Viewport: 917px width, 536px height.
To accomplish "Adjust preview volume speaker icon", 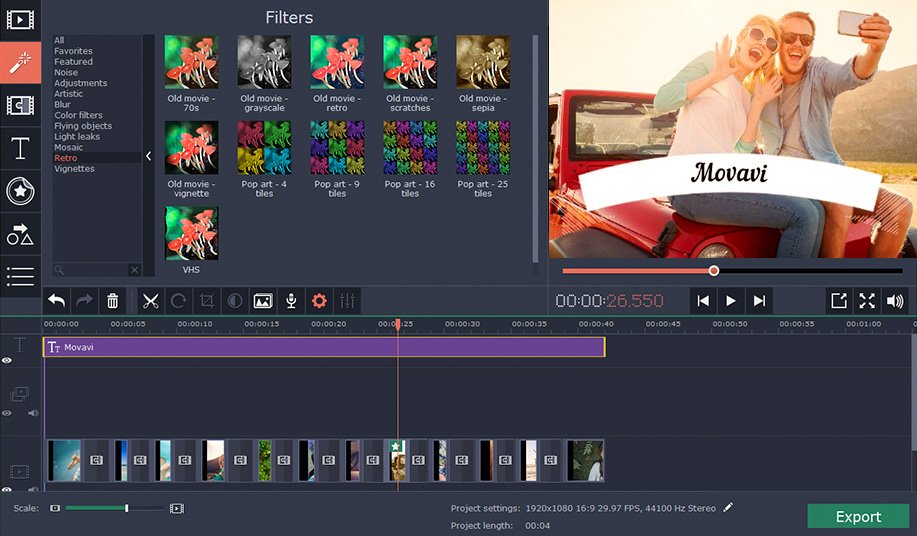I will pos(895,301).
